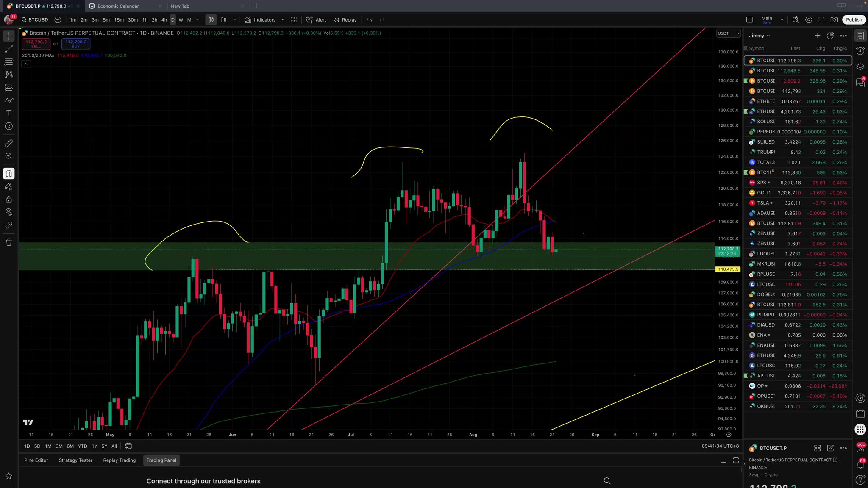
Task: Select ETHBTC row in watchlist
Action: 798,102
